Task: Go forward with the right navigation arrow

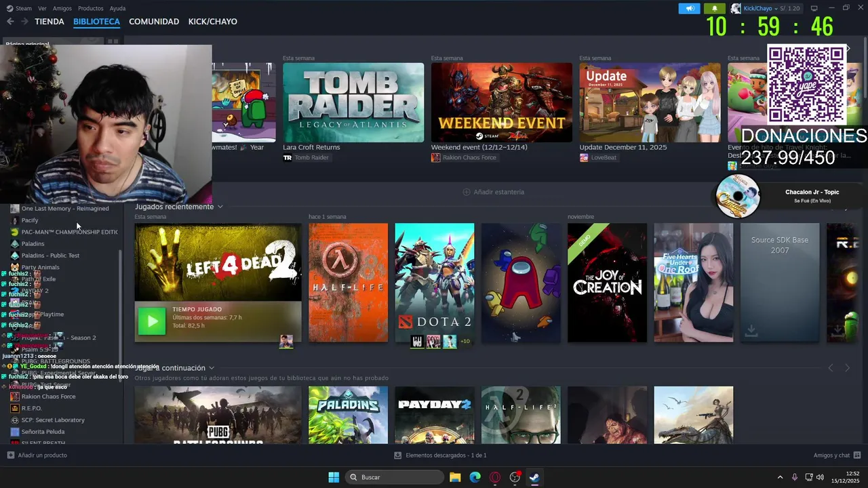Action: [24, 22]
